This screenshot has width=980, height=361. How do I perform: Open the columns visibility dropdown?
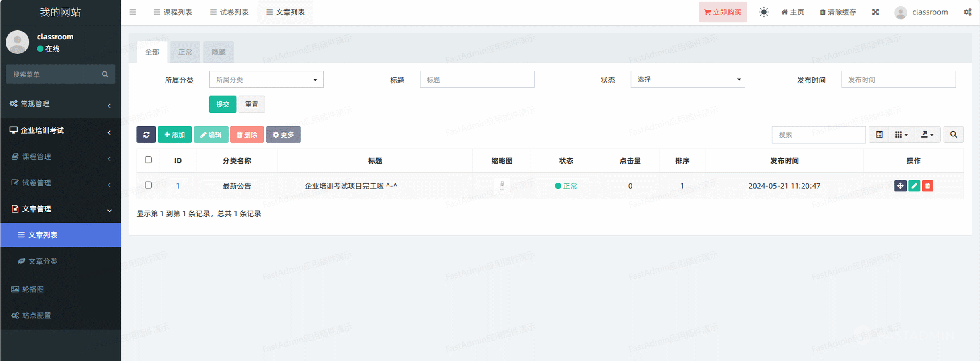pos(901,134)
